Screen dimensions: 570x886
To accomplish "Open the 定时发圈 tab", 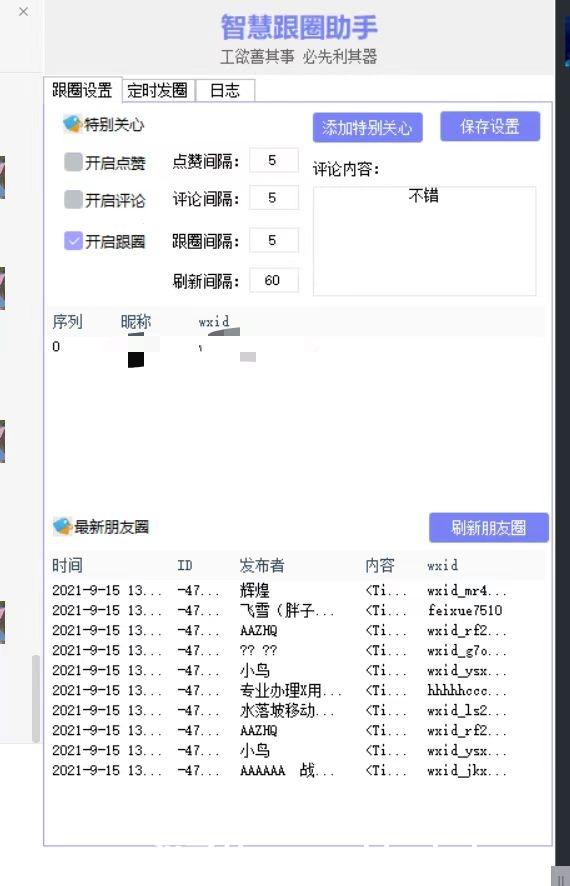I will pos(158,90).
